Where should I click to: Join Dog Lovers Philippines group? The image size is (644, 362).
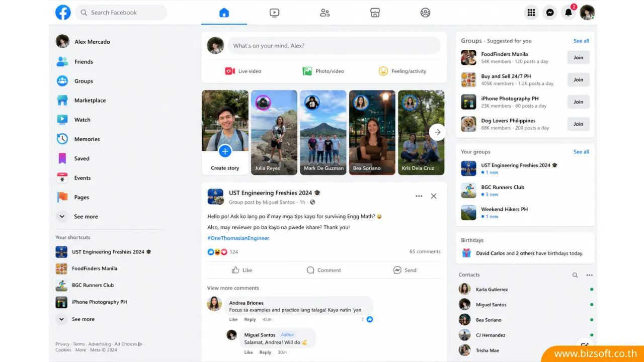point(579,124)
